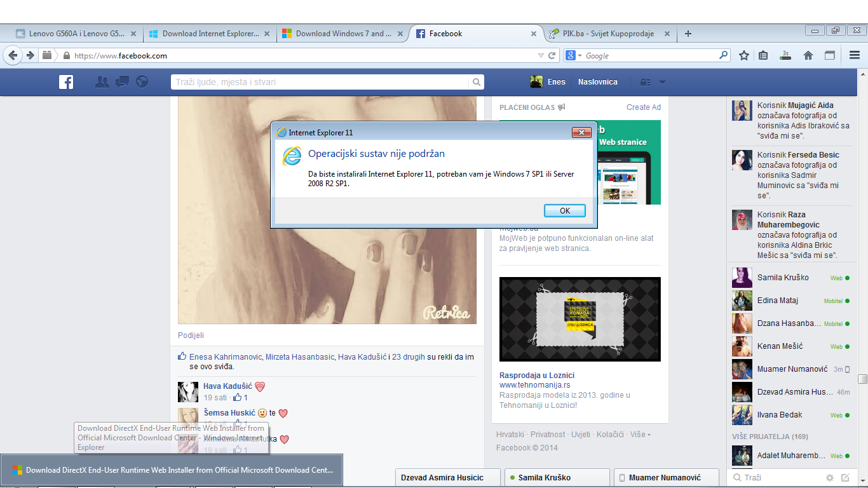Go back with browser back arrow
The width and height of the screenshot is (868, 488).
point(13,55)
